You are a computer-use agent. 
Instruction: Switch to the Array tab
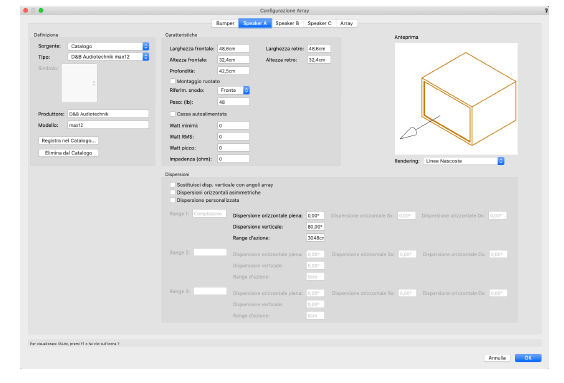[x=346, y=23]
